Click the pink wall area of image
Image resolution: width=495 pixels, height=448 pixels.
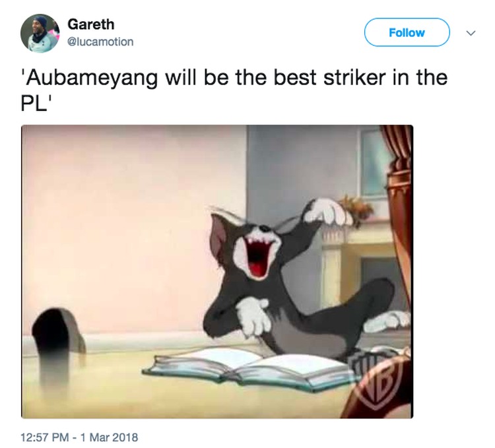pyautogui.click(x=126, y=221)
